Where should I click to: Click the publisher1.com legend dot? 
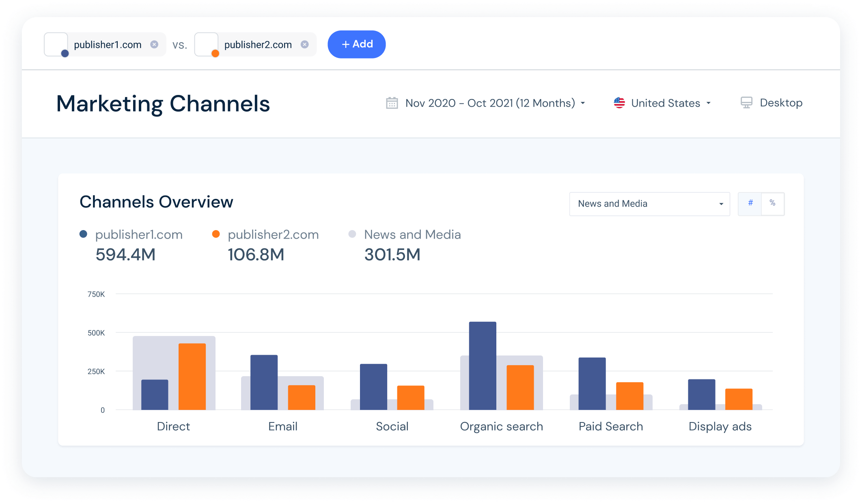coord(84,234)
